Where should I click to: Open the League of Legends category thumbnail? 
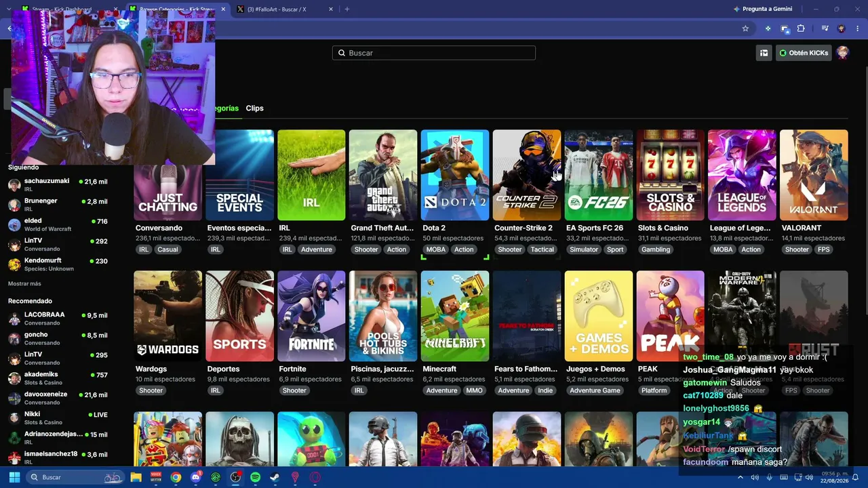(x=742, y=175)
